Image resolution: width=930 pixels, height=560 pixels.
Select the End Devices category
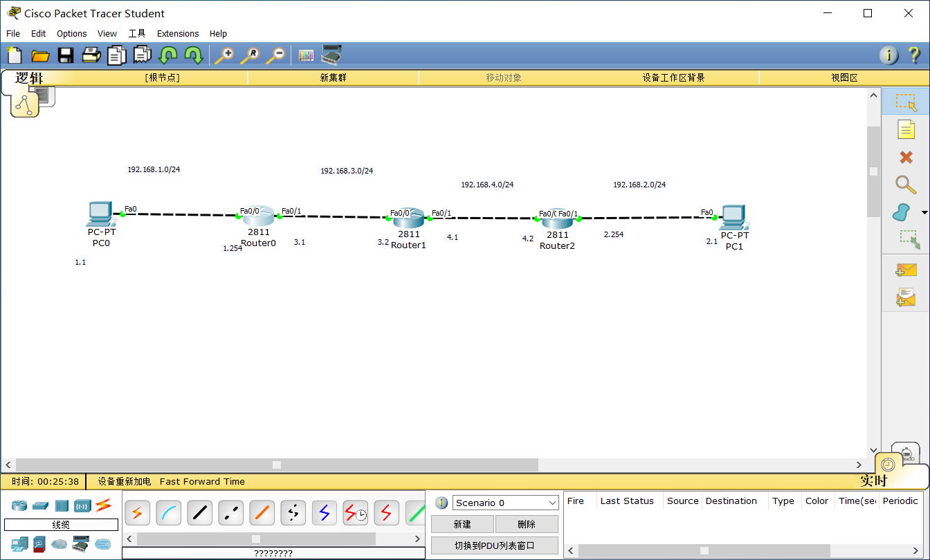(x=19, y=544)
